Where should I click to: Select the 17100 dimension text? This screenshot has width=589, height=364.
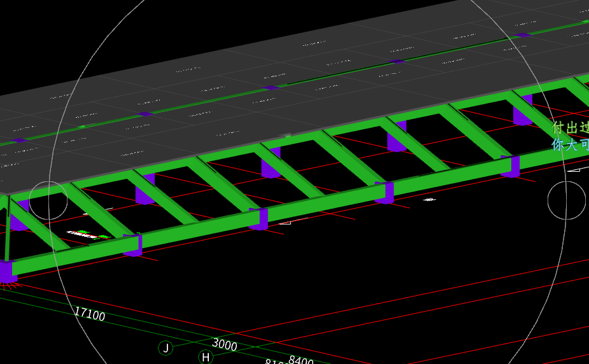click(x=89, y=314)
